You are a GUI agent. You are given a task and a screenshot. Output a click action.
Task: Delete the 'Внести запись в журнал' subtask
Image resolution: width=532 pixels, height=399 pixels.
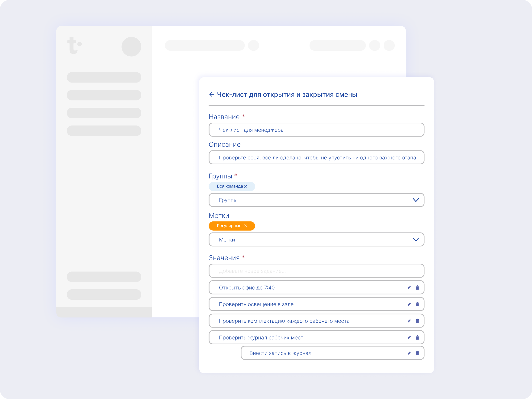point(417,353)
